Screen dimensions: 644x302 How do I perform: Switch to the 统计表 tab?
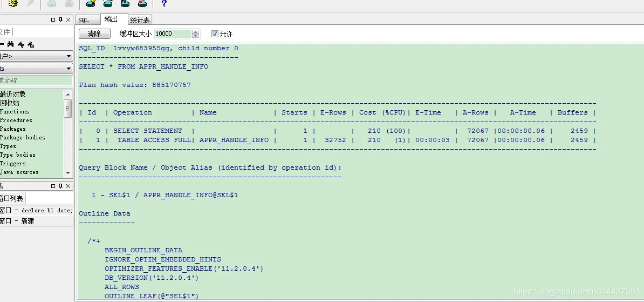coord(140,20)
